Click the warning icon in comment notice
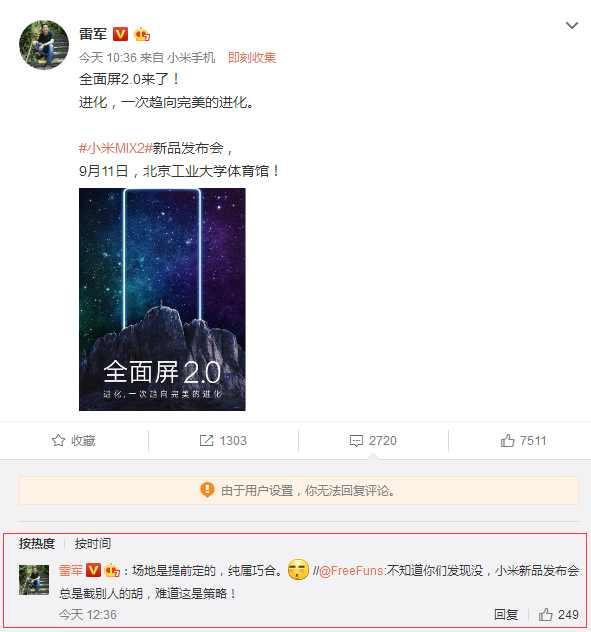 click(x=207, y=490)
